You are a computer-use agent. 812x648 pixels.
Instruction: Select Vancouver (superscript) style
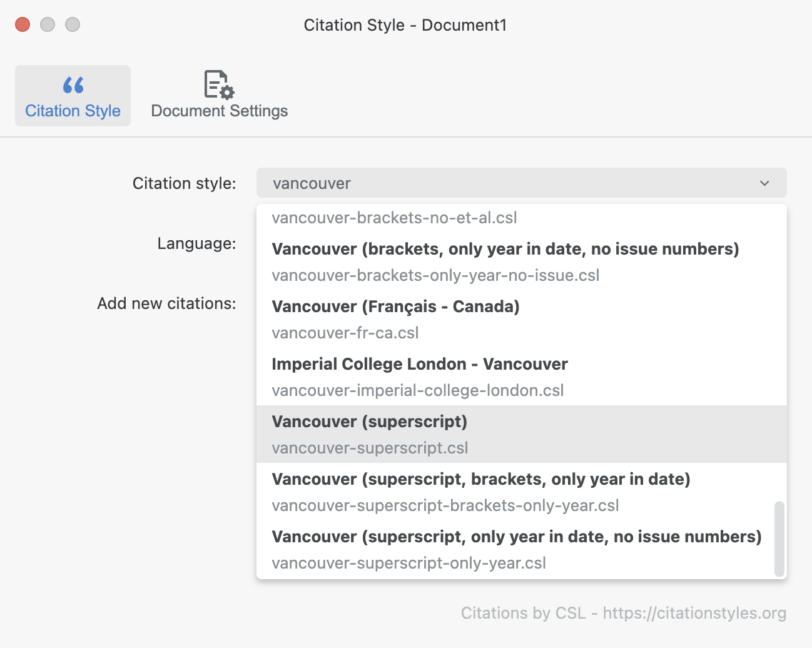point(522,434)
